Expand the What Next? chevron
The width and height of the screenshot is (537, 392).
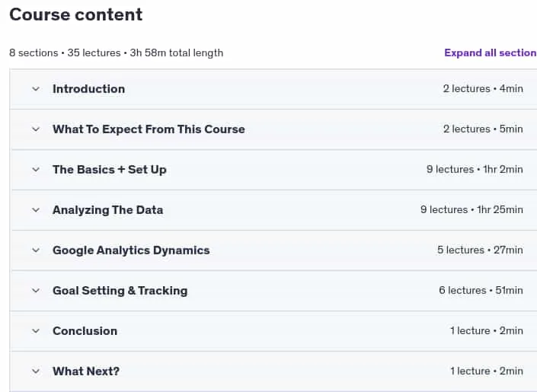pos(36,371)
